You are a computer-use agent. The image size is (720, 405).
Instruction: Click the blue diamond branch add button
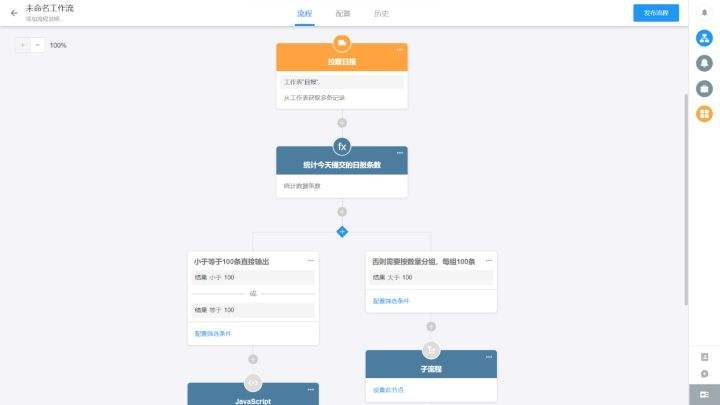pyautogui.click(x=342, y=232)
